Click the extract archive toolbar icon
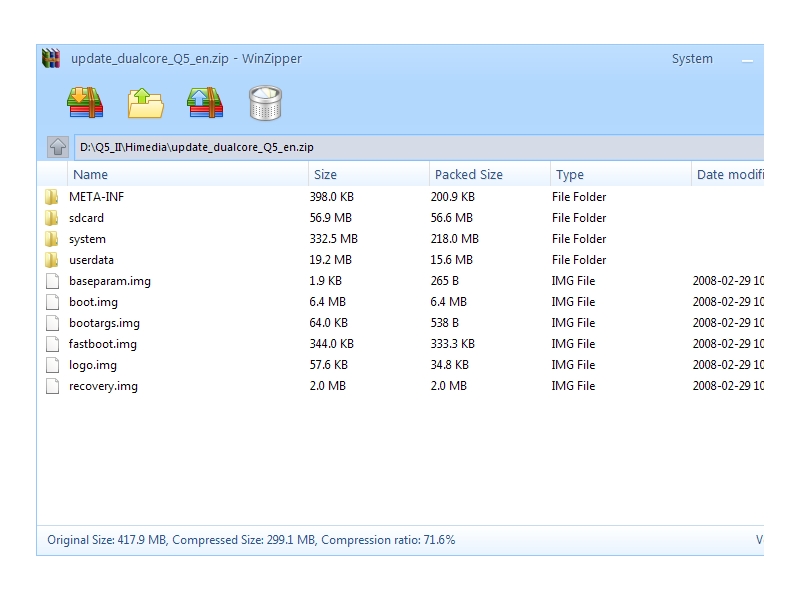Viewport: 800px width, 600px height. 85,103
